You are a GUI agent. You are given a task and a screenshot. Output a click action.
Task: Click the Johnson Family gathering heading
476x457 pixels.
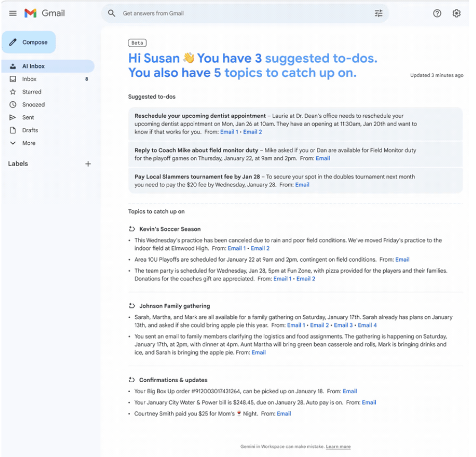click(x=175, y=306)
